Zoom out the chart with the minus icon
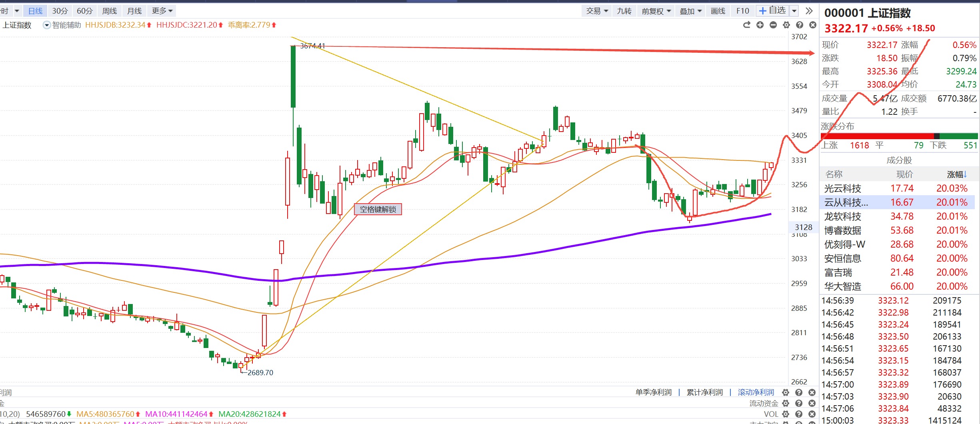 tap(773, 25)
